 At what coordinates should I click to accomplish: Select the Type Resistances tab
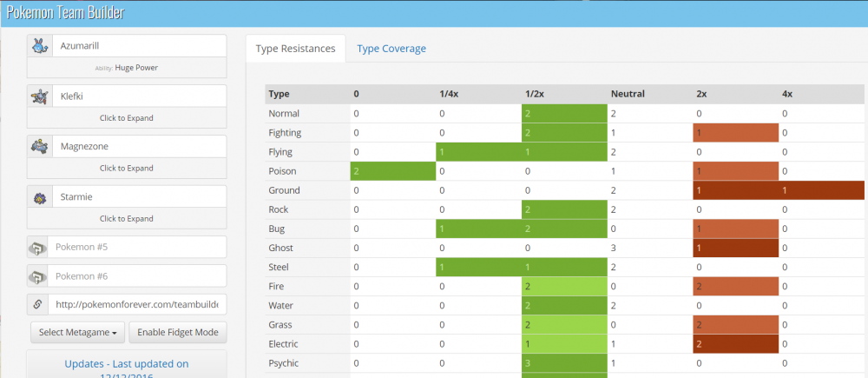(295, 49)
